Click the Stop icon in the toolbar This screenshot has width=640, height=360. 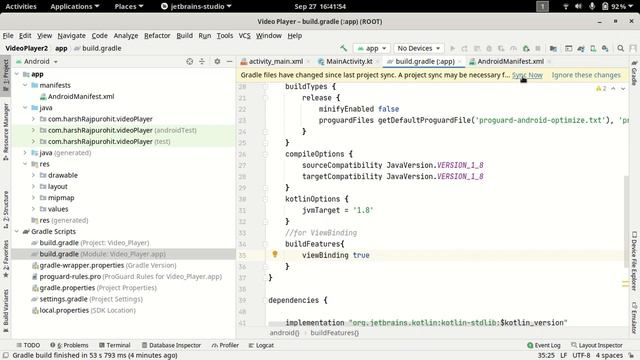pyautogui.click(x=538, y=48)
